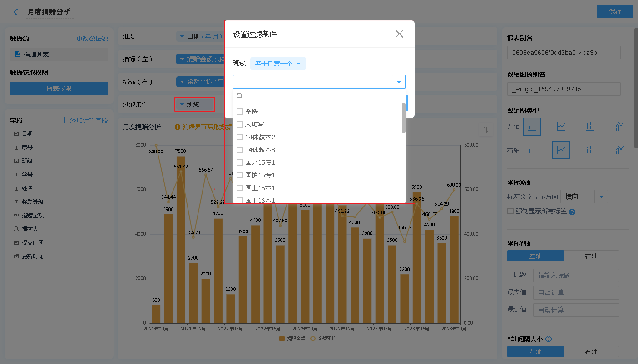Select the 国财15专1 checkbox
The image size is (638, 364).
[x=240, y=162]
